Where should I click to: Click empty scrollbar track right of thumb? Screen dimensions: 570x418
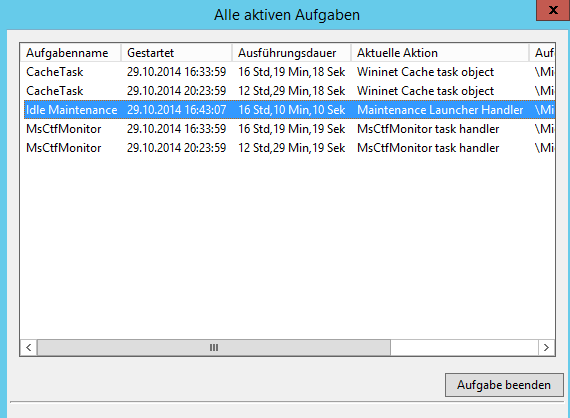464,347
